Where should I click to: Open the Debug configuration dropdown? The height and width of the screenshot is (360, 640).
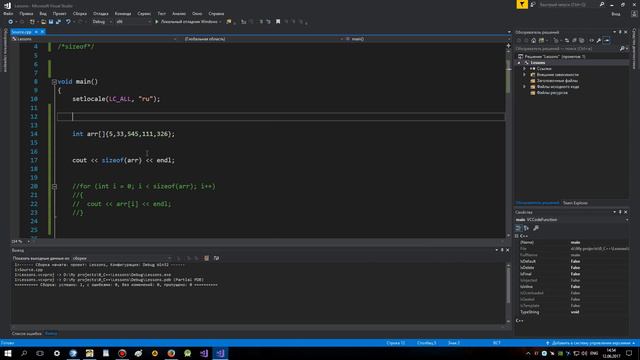click(102, 22)
